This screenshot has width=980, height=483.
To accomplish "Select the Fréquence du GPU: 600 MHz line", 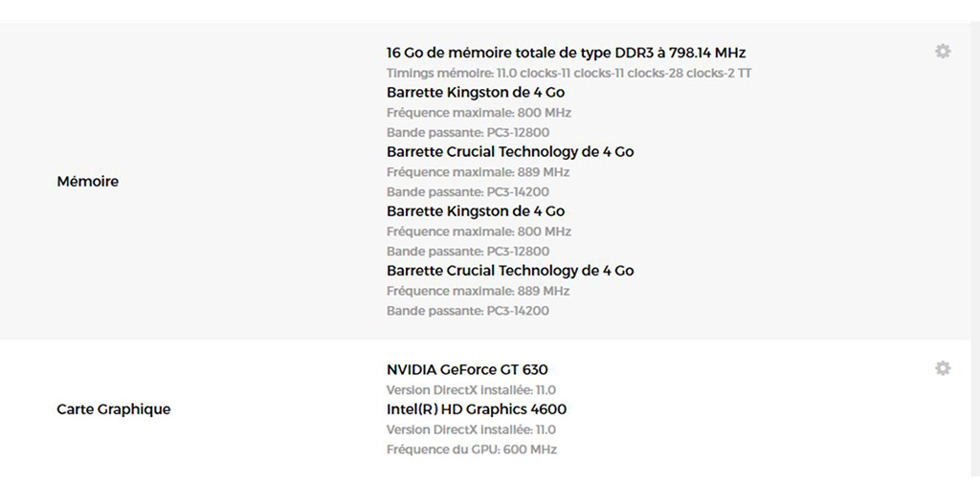I will [471, 450].
